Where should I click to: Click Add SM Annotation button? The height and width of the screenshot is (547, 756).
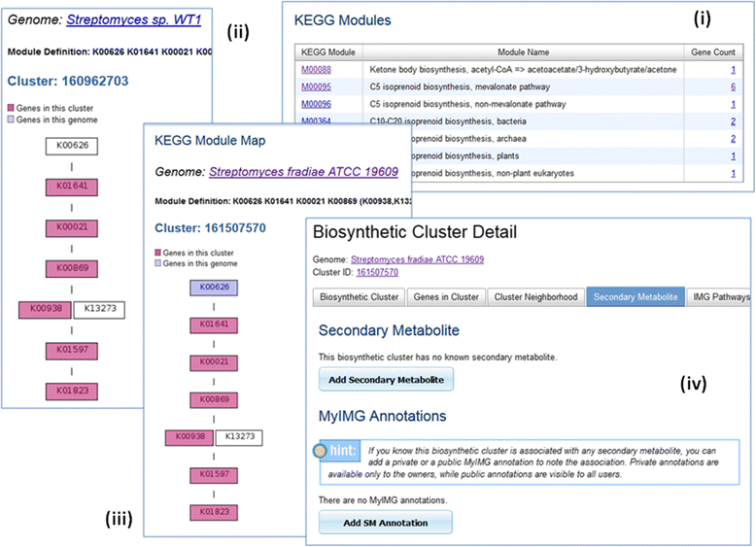[x=385, y=523]
